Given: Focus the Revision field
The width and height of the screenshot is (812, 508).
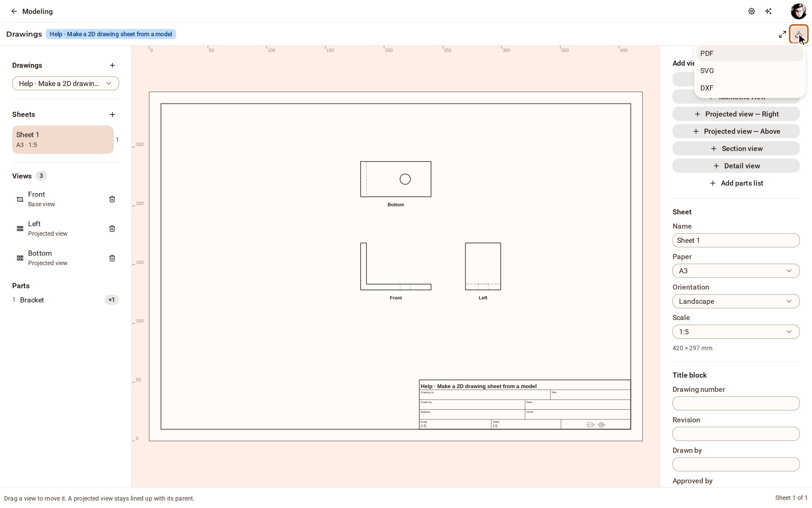Looking at the screenshot, I should click(736, 434).
